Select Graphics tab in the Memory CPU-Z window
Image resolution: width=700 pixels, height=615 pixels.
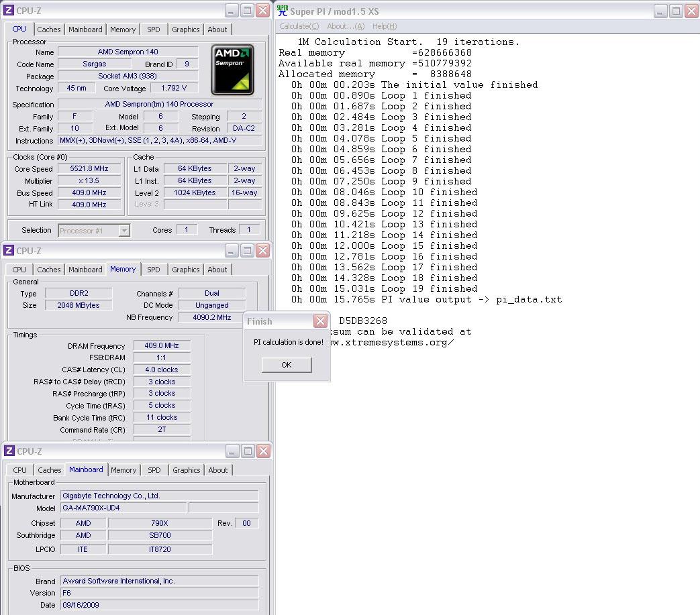tap(186, 270)
